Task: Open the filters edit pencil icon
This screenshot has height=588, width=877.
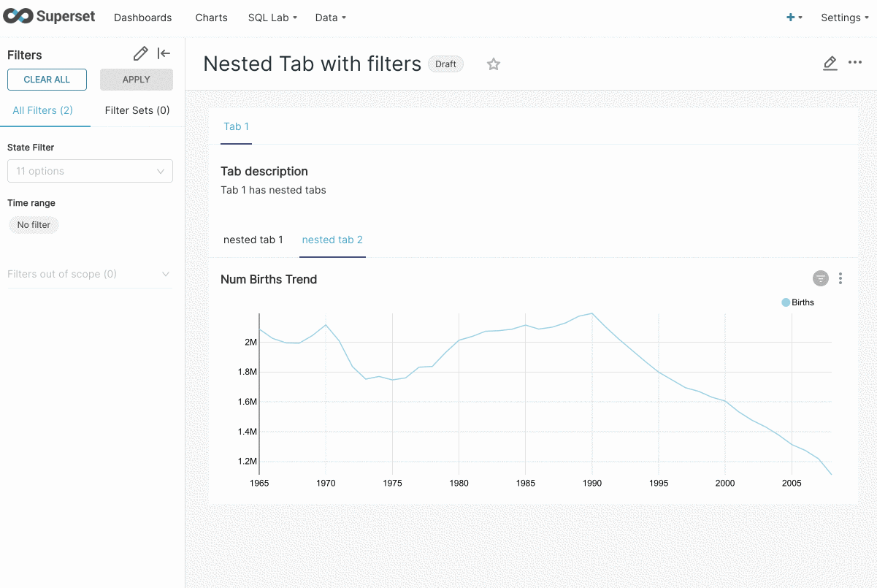Action: [x=140, y=53]
